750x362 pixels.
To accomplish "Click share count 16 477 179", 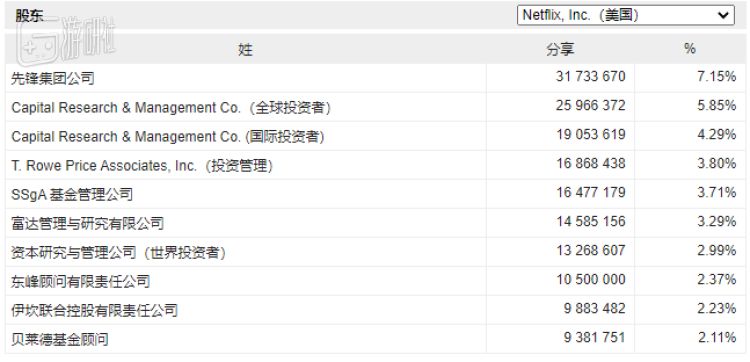I will 590,192.
